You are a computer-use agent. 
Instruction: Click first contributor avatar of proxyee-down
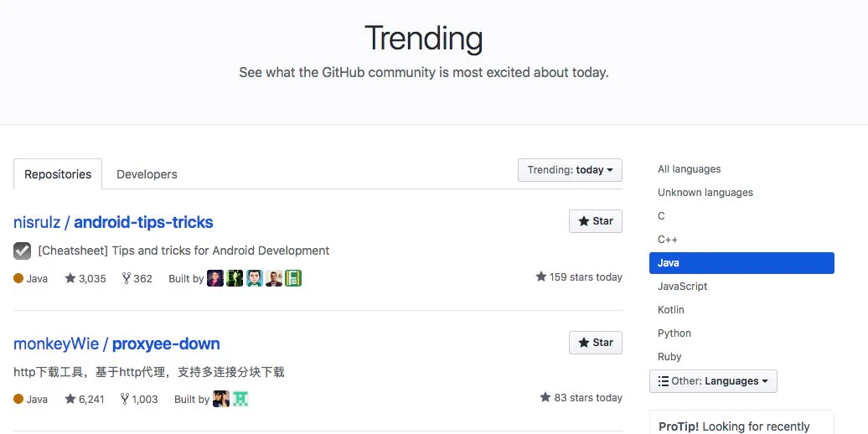tap(221, 399)
